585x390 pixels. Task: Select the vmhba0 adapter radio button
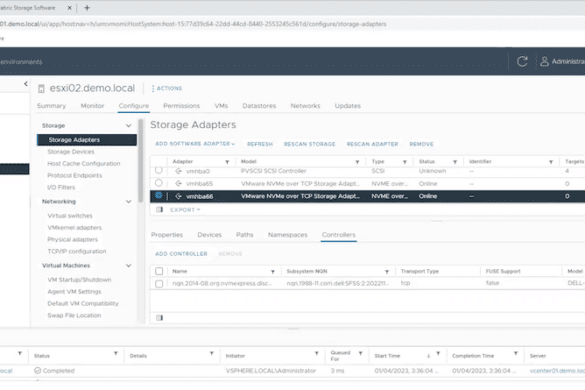(159, 171)
